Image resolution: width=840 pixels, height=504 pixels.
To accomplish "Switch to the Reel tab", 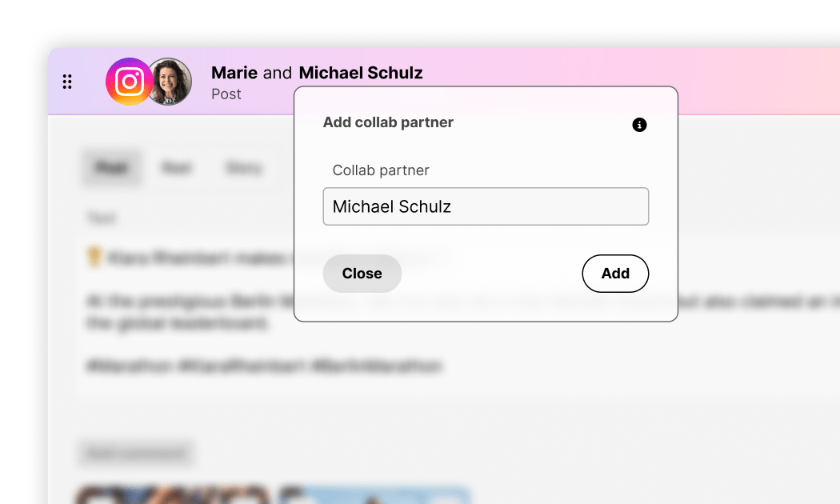I will [177, 168].
